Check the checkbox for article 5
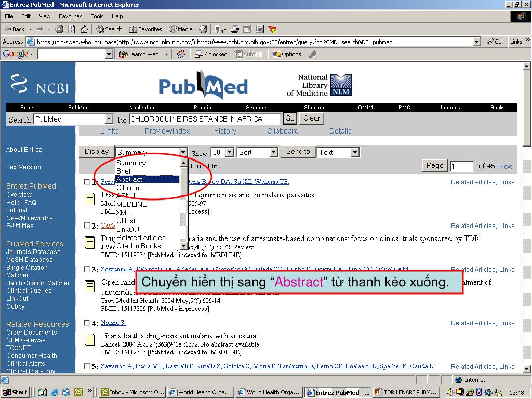 [87, 366]
